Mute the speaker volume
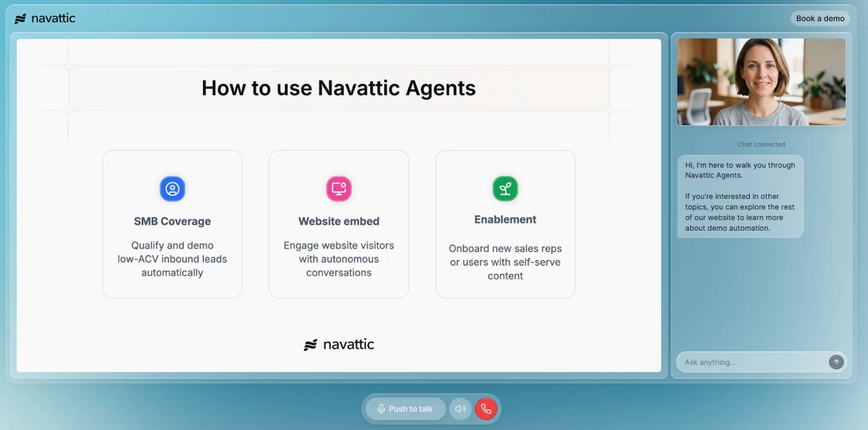This screenshot has height=430, width=868. 461,409
